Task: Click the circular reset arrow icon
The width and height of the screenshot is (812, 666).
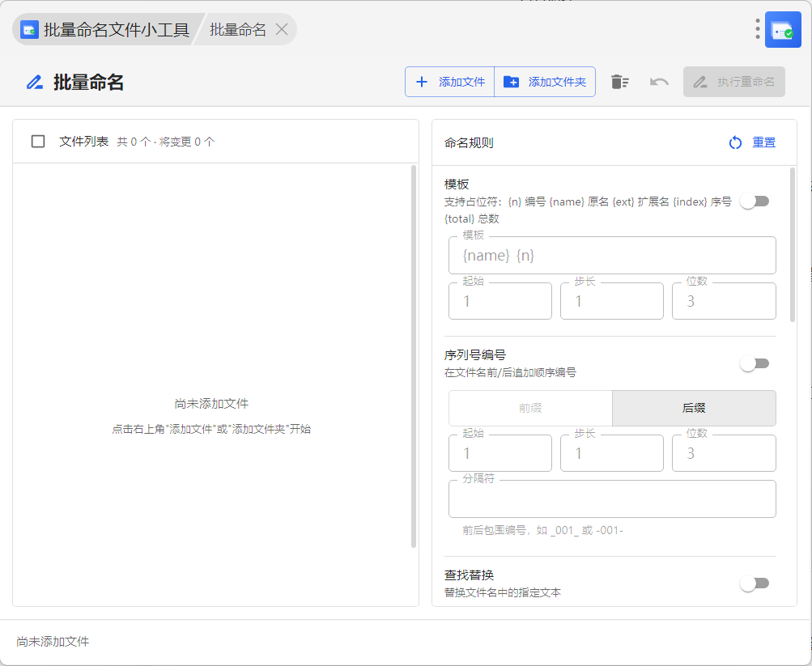Action: (x=735, y=142)
